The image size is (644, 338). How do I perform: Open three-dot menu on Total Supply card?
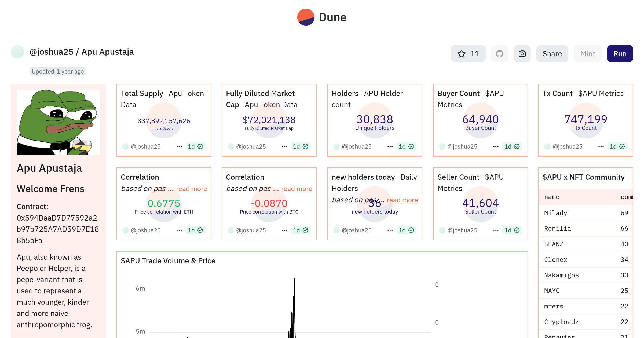click(179, 146)
